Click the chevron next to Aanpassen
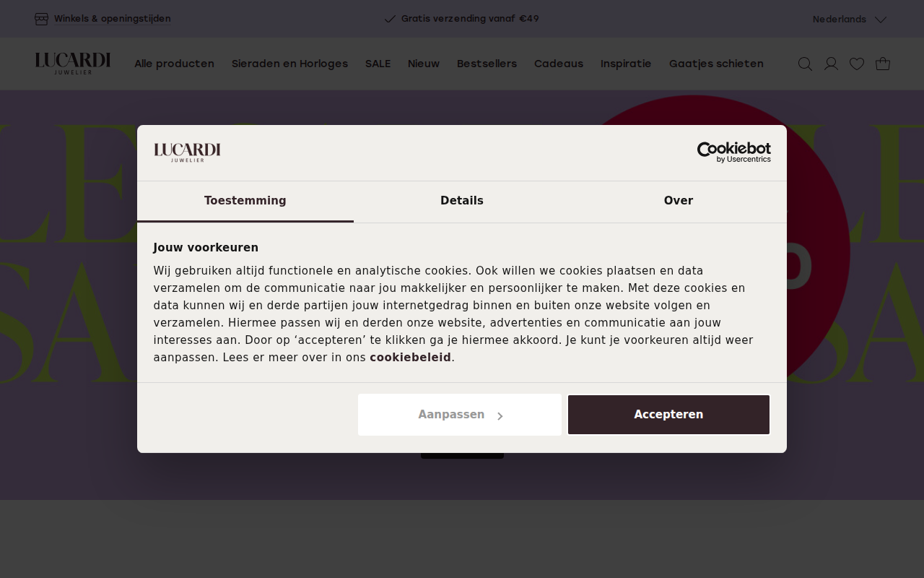This screenshot has height=578, width=924. (500, 415)
